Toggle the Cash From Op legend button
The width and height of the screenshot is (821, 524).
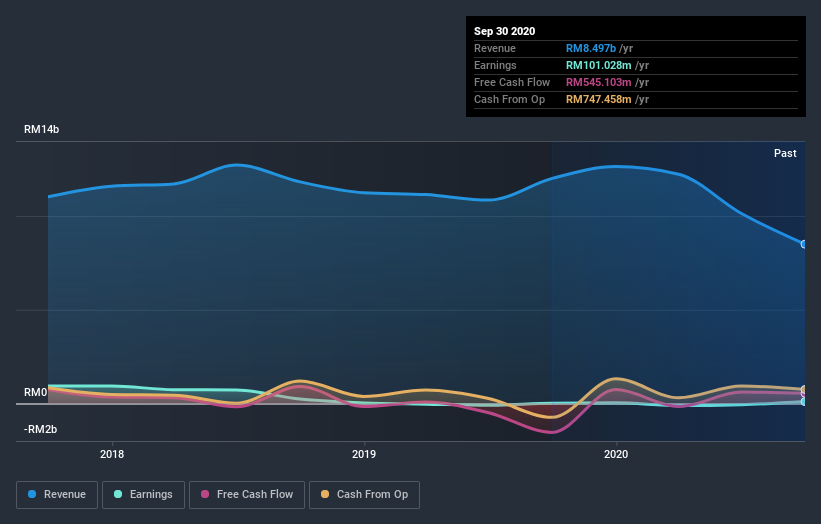[x=364, y=495]
